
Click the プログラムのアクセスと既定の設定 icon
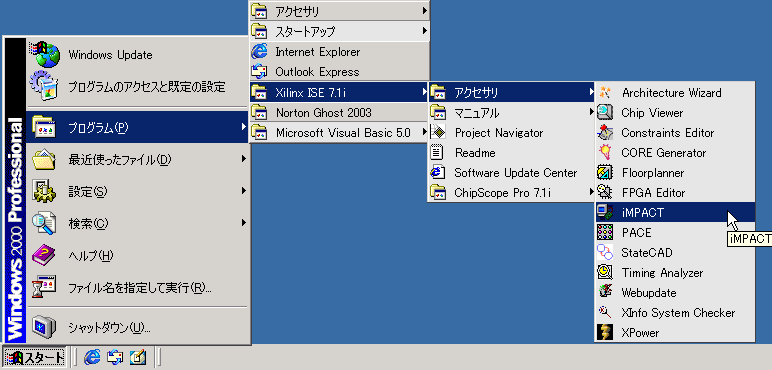[x=45, y=87]
